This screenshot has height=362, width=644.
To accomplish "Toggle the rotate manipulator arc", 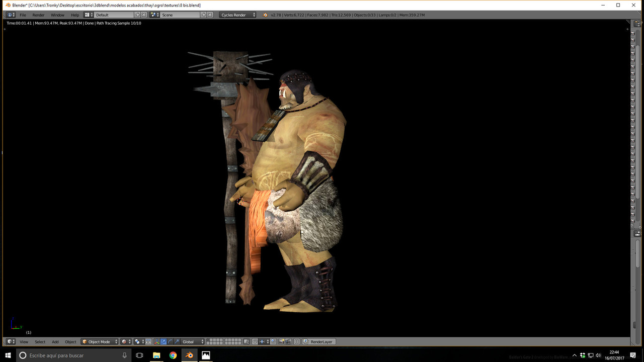I will point(170,342).
